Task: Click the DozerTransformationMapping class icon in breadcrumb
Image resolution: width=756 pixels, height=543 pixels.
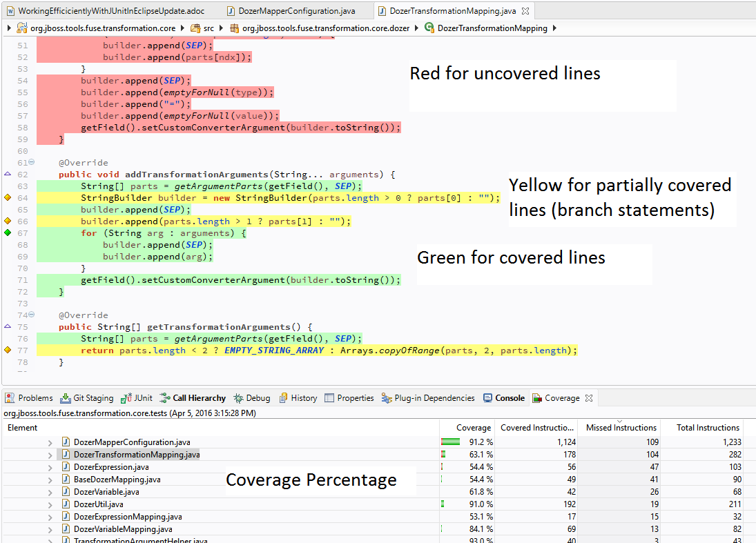Action: (x=429, y=28)
